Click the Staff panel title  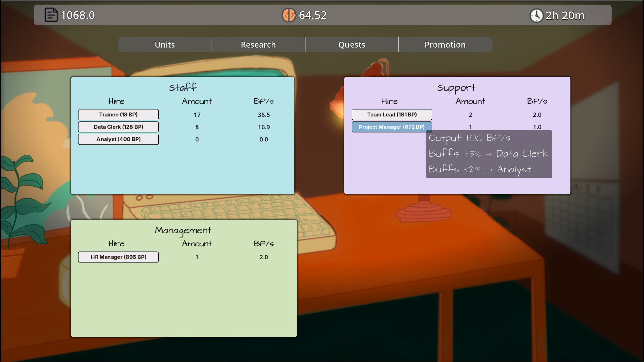(x=183, y=87)
